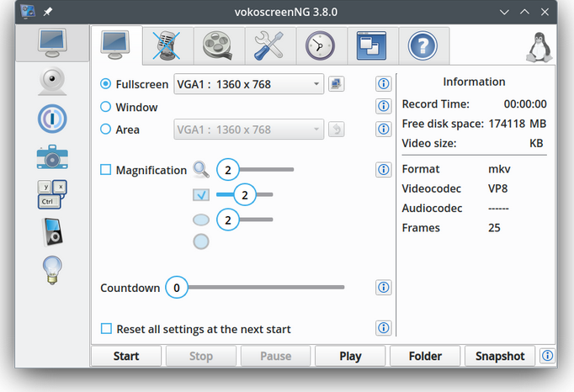Click the light bulb sidebar icon
Screen dimensions: 574x392
[51, 270]
